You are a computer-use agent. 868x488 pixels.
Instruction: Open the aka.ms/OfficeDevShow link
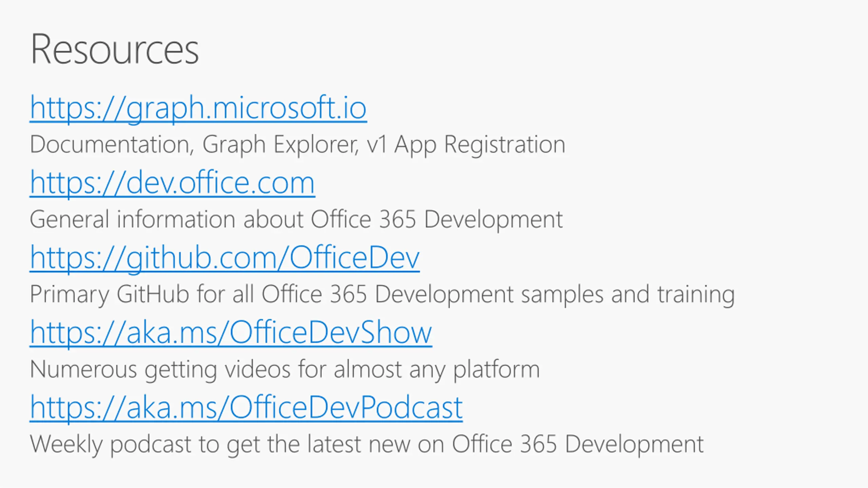[231, 333]
